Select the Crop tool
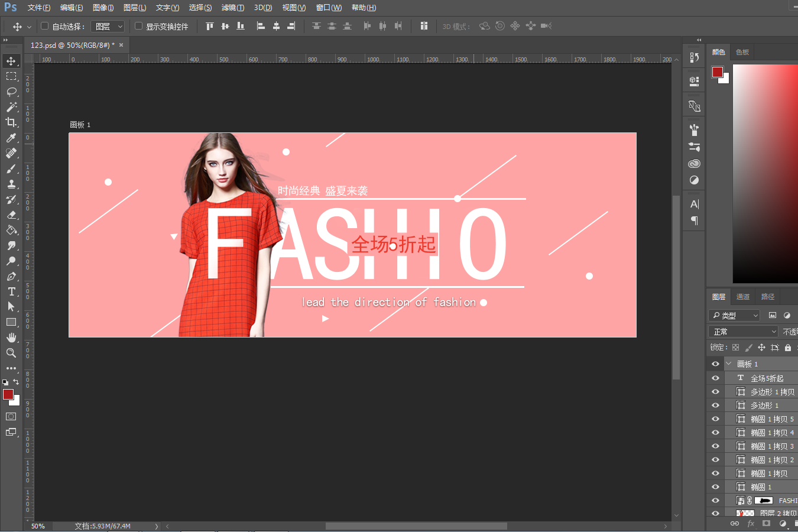The image size is (798, 532). [11, 122]
